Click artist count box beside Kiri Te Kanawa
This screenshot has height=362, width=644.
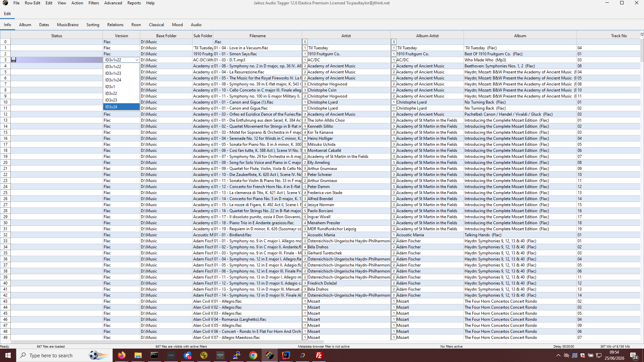[305, 132]
